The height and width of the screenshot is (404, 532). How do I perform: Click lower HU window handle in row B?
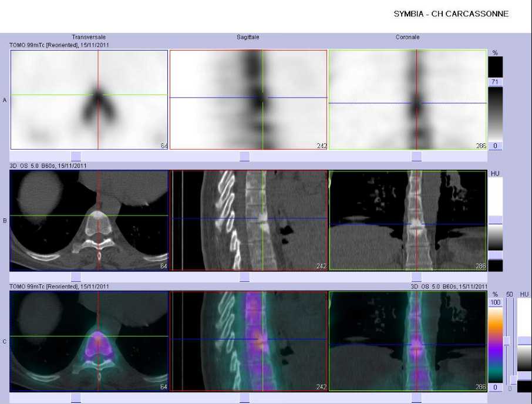point(496,255)
